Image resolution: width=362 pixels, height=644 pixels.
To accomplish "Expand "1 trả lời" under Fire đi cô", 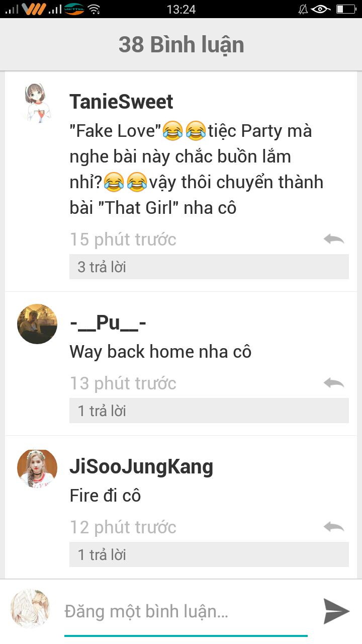I will 209,554.
